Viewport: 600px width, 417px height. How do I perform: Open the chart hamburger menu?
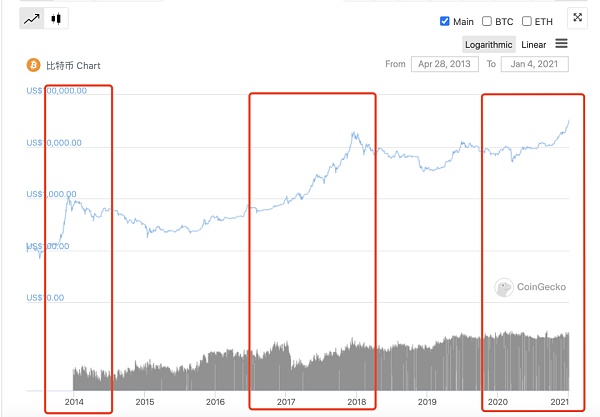[x=561, y=44]
